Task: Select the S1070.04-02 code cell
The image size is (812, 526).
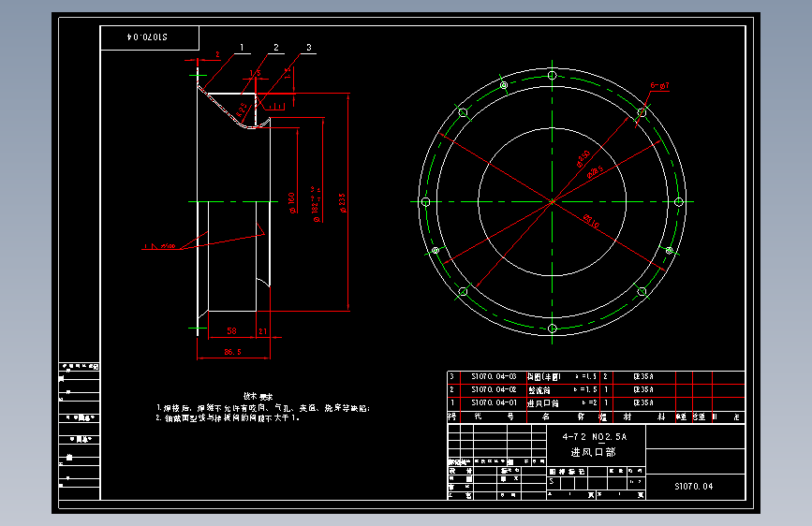Action: (x=494, y=389)
